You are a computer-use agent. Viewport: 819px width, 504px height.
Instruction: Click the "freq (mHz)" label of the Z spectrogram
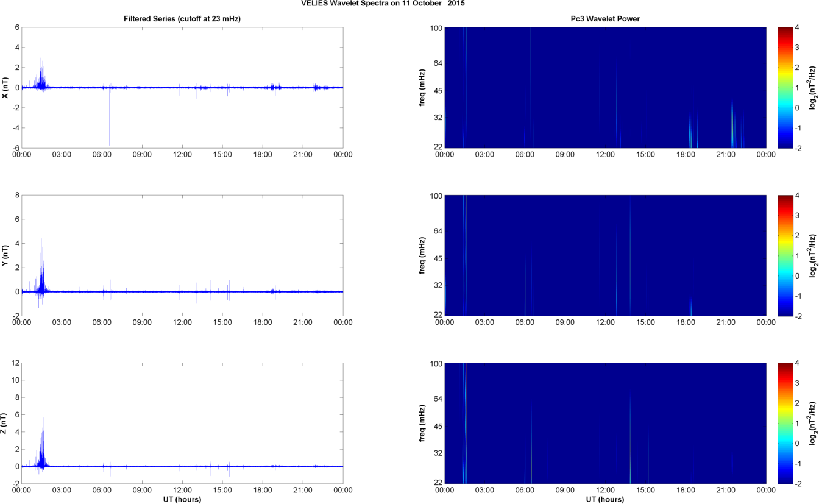point(422,423)
